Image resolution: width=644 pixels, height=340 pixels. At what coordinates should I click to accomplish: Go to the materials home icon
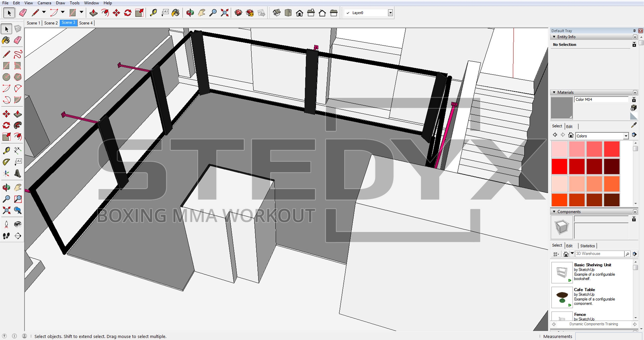tap(571, 135)
